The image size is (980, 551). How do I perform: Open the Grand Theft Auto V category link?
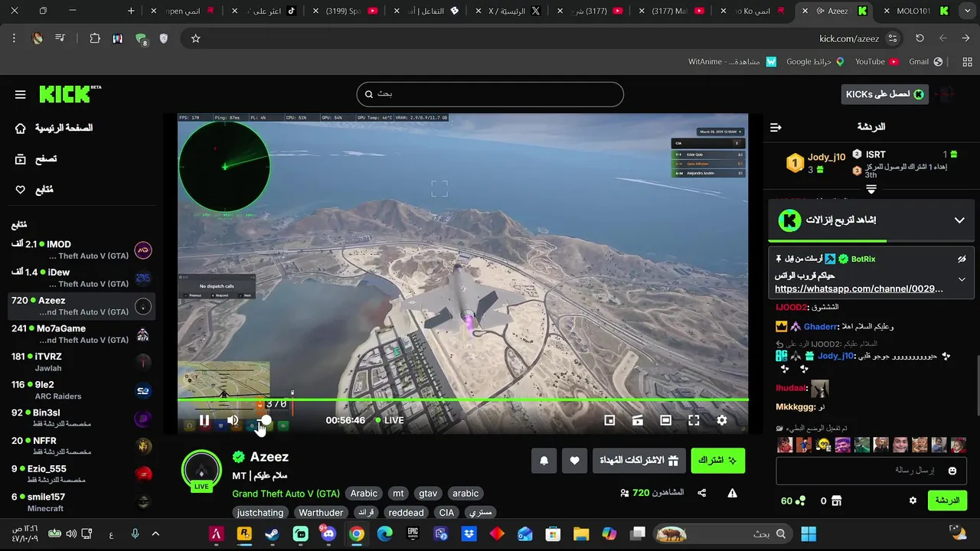(286, 494)
